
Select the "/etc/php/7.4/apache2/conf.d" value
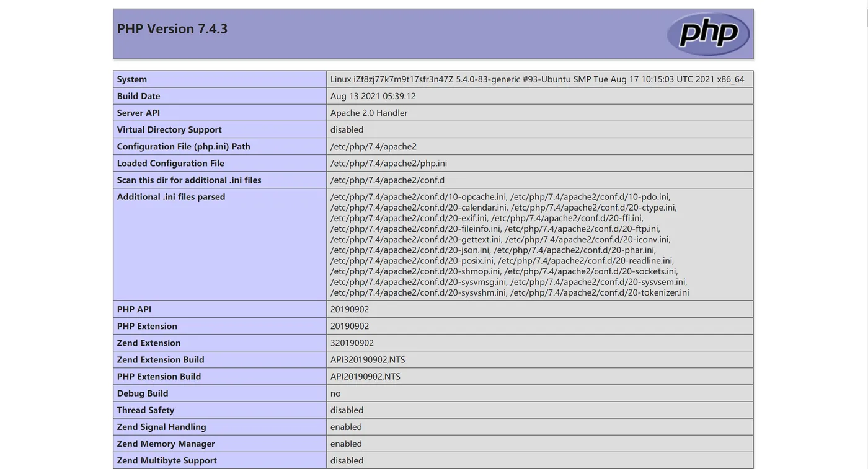coord(387,180)
